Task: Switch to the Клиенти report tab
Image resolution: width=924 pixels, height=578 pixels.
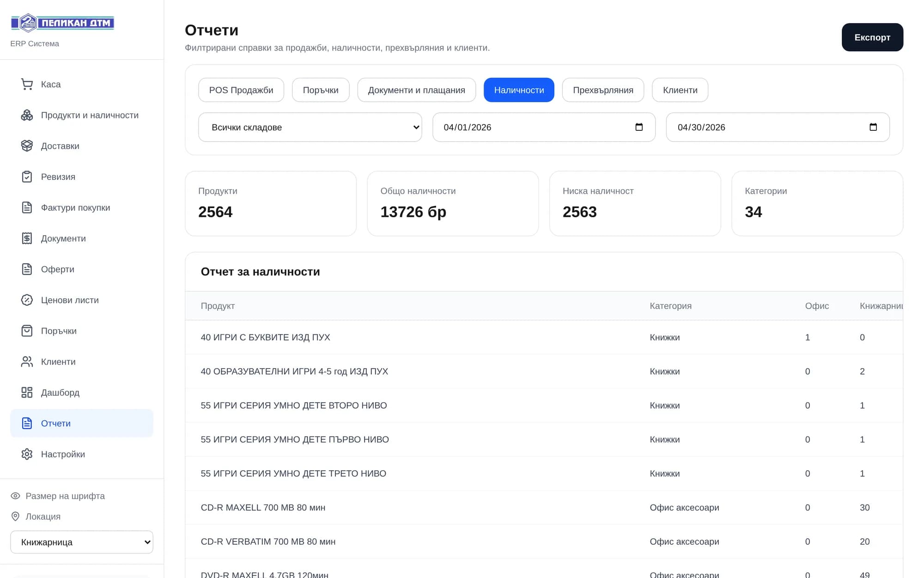Action: pyautogui.click(x=680, y=90)
